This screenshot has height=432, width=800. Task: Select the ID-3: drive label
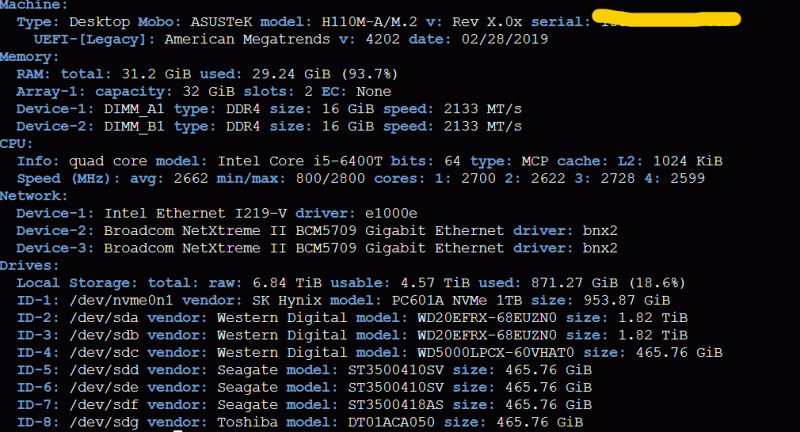(x=38, y=335)
